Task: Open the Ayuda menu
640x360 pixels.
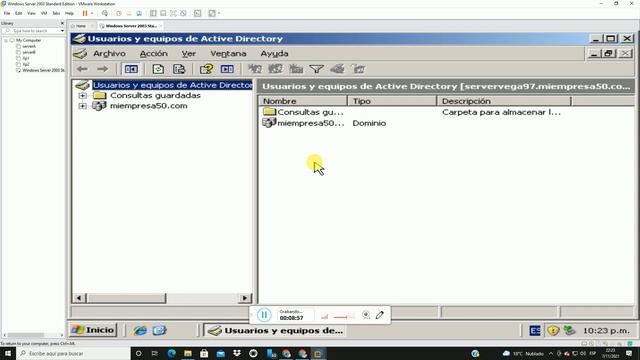Action: tap(274, 53)
